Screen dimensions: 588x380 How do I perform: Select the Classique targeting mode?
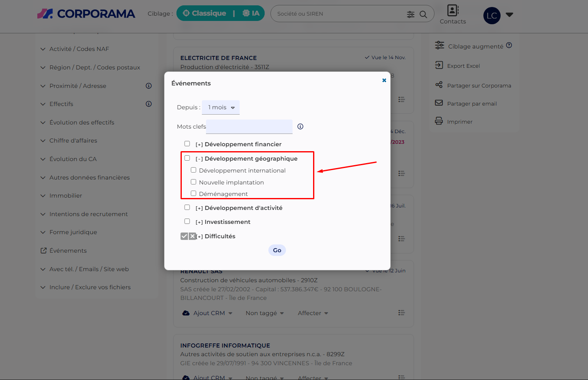[204, 13]
